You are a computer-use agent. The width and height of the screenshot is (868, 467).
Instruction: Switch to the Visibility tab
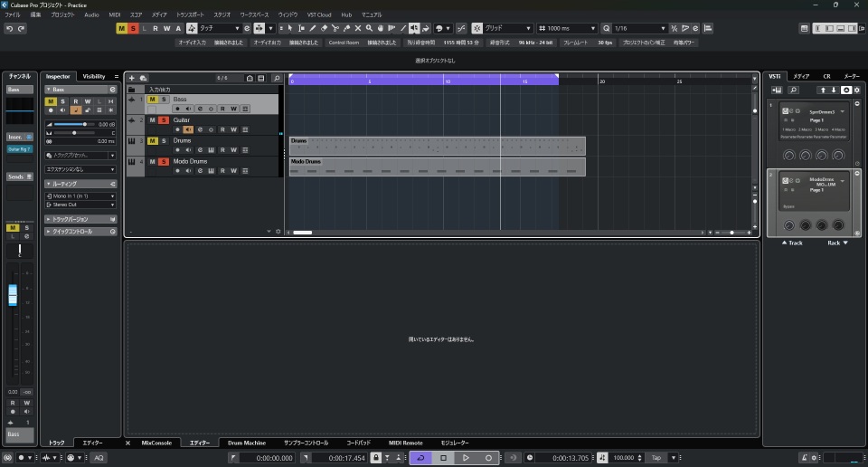(94, 76)
